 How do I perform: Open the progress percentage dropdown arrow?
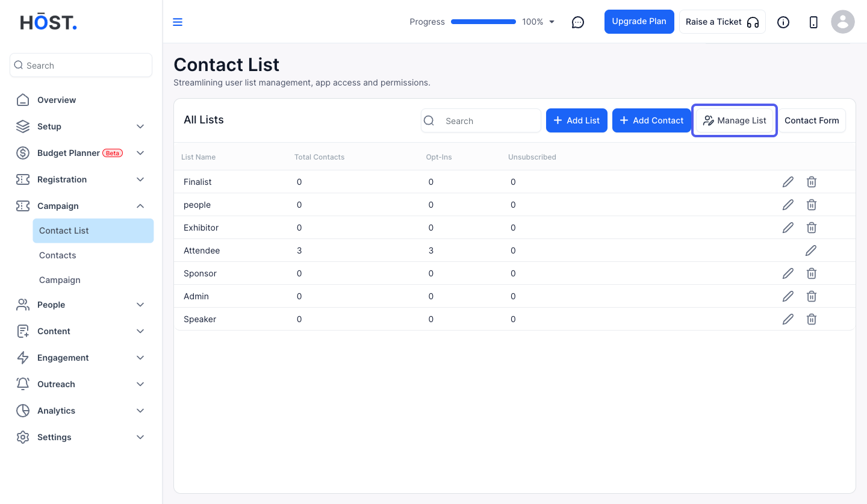click(x=552, y=22)
